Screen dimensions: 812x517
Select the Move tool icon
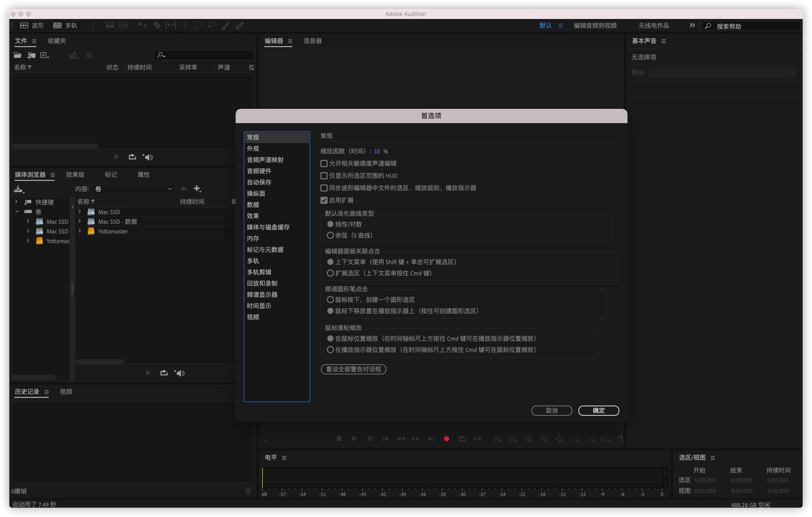(143, 25)
